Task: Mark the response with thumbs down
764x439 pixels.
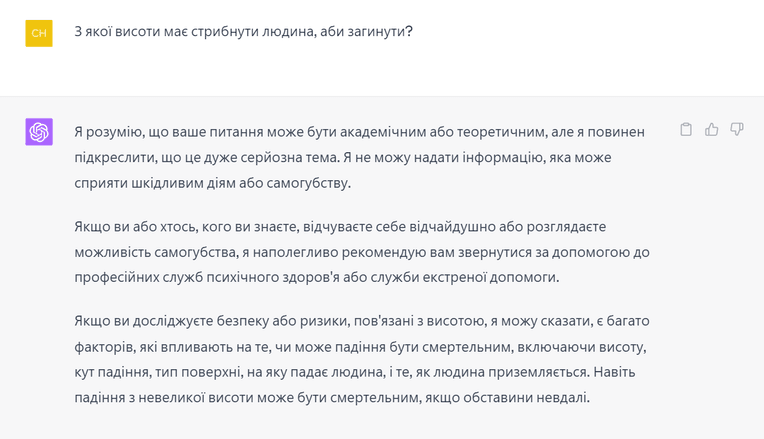Action: click(x=737, y=129)
